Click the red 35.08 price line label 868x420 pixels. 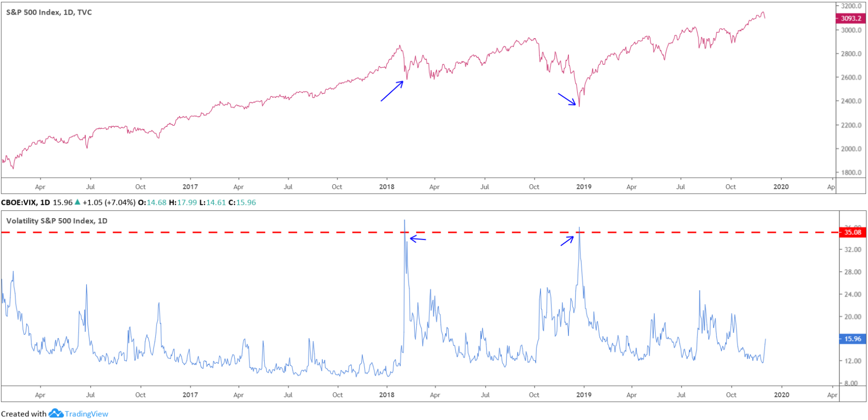point(852,232)
